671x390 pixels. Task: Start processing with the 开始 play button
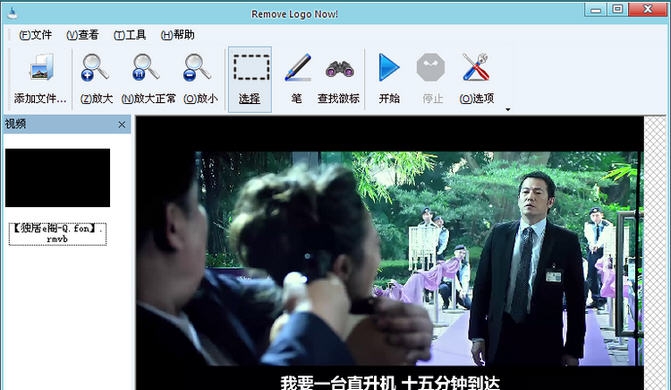point(389,67)
